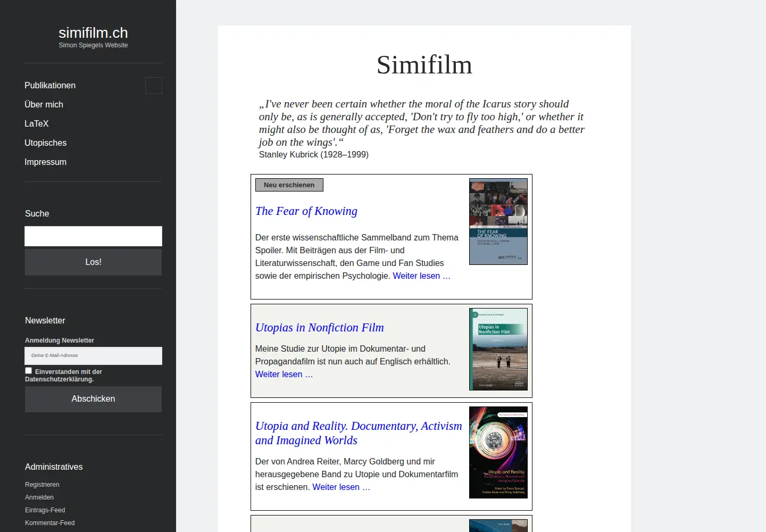This screenshot has height=532, width=766.
Task: Tick the Einverstanden mit der Datenschutzerklärung checkbox
Action: click(x=29, y=371)
